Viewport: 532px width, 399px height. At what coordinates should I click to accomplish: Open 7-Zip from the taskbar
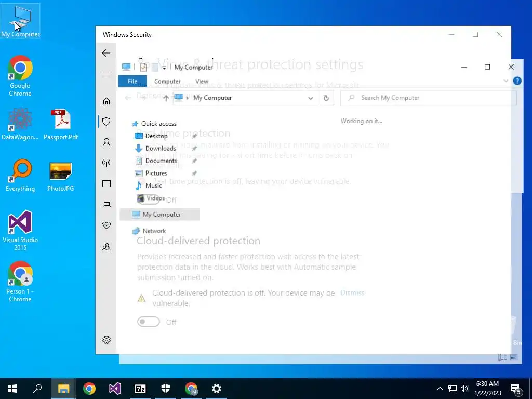140,389
